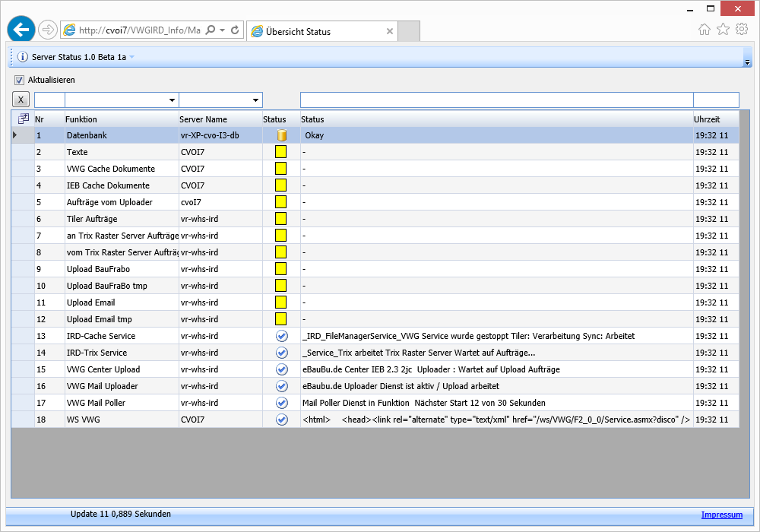Open the search magnifier in the address bar
760x532 pixels.
tap(210, 30)
